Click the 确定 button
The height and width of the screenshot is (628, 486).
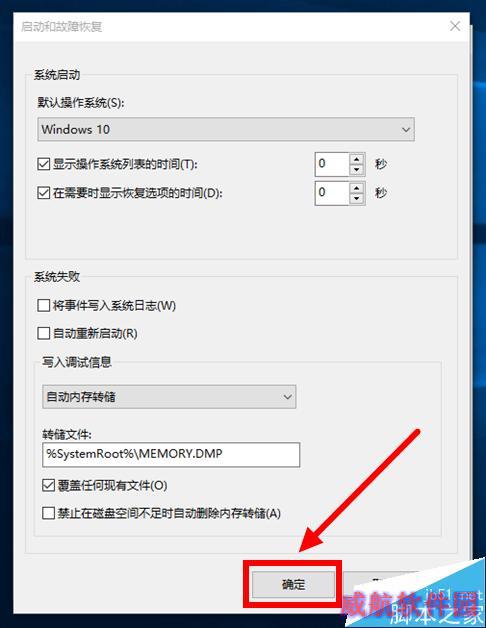293,584
